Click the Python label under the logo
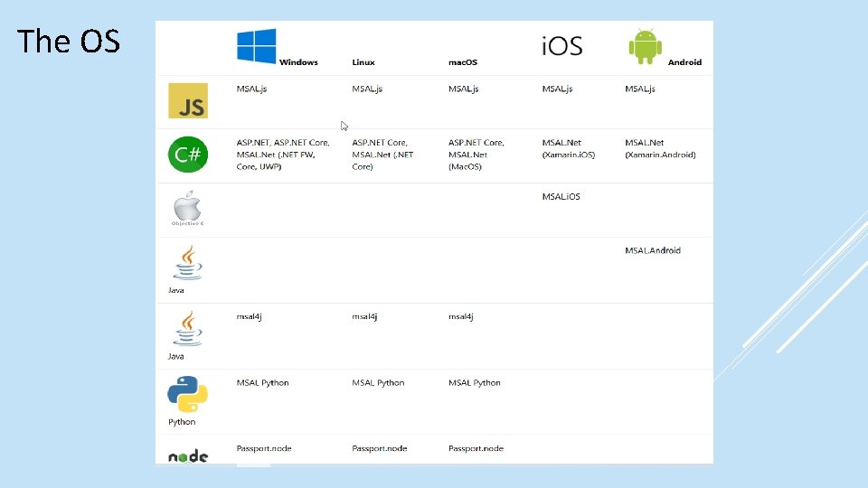The width and height of the screenshot is (868, 488). 182,422
